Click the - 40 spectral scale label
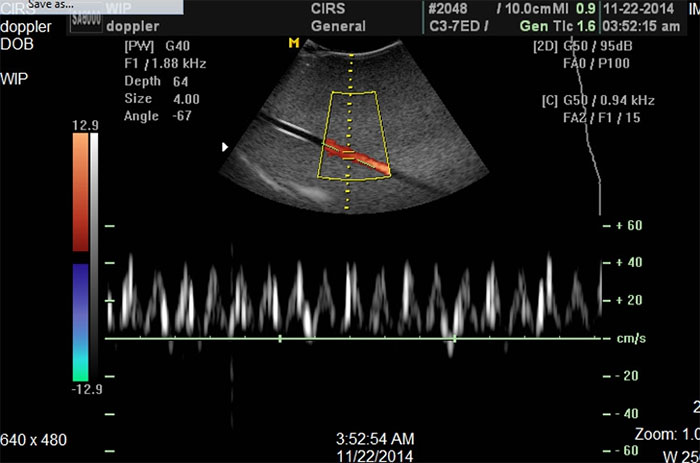Image resolution: width=700 pixels, height=463 pixels. click(627, 413)
